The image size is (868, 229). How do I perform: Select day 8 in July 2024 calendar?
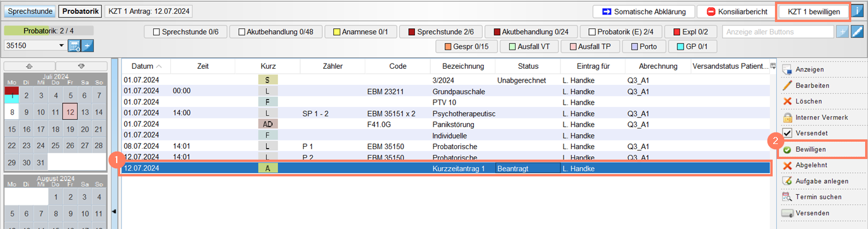click(12, 112)
